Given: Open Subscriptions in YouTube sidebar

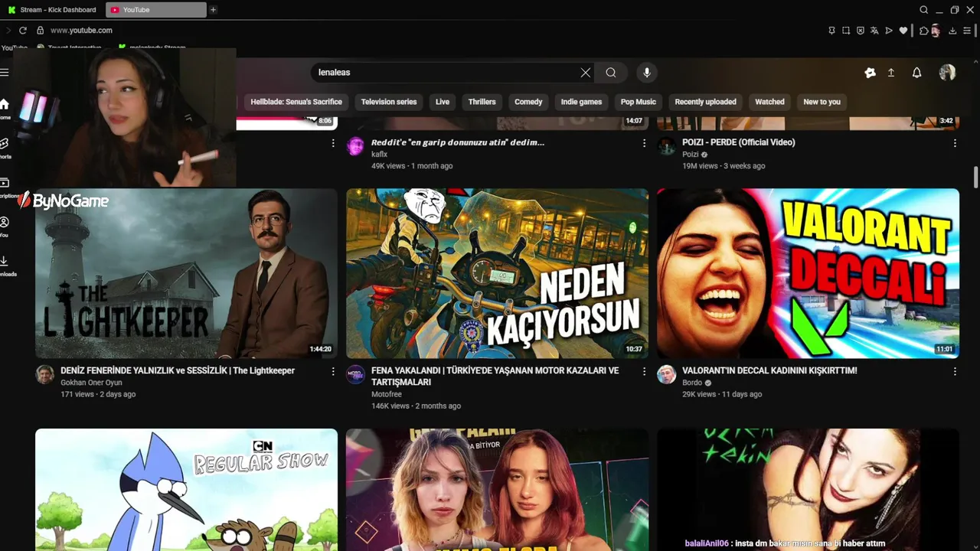Looking at the screenshot, I should 5,187.
